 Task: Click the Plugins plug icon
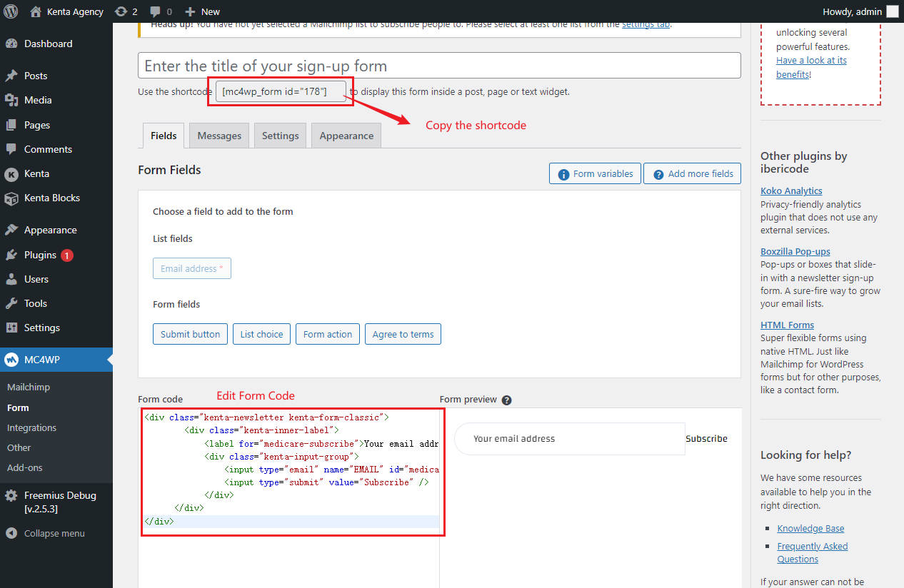pyautogui.click(x=11, y=255)
